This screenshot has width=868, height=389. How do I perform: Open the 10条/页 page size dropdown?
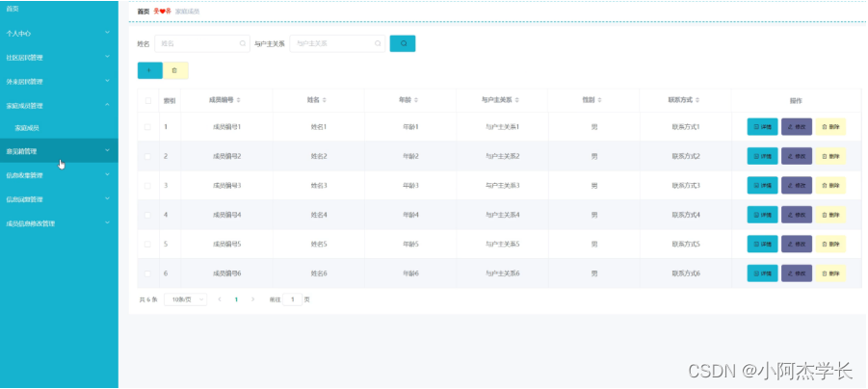(x=185, y=299)
